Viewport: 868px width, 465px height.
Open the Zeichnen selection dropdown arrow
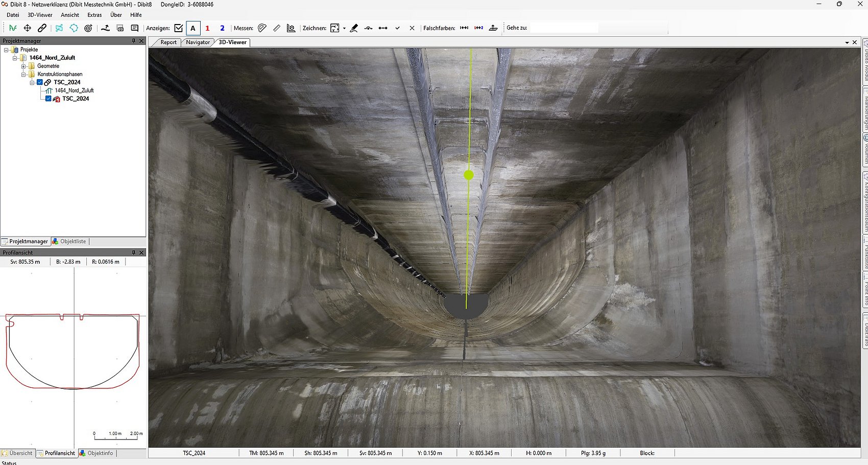coord(344,28)
